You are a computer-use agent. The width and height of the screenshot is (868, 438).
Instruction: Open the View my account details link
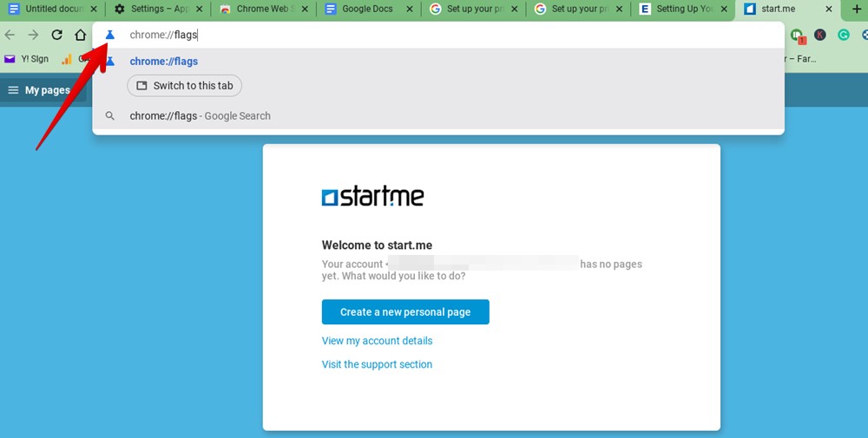[x=377, y=341]
